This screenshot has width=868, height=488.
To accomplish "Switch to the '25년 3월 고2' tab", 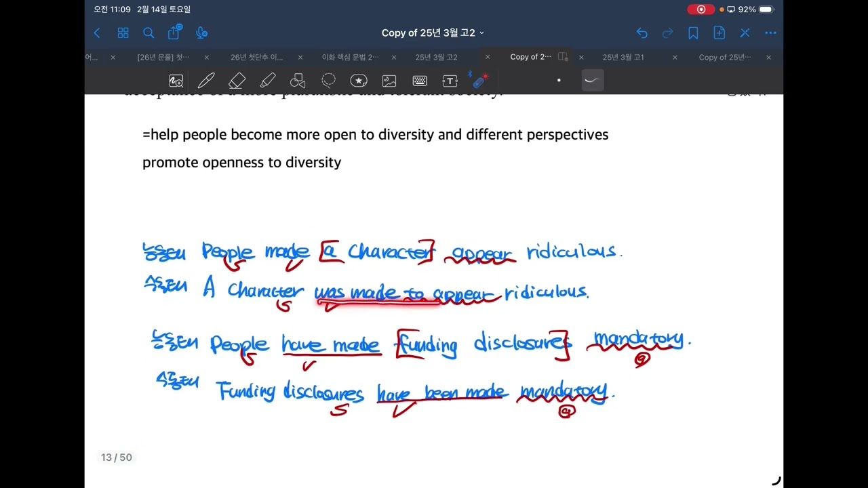I will [437, 58].
